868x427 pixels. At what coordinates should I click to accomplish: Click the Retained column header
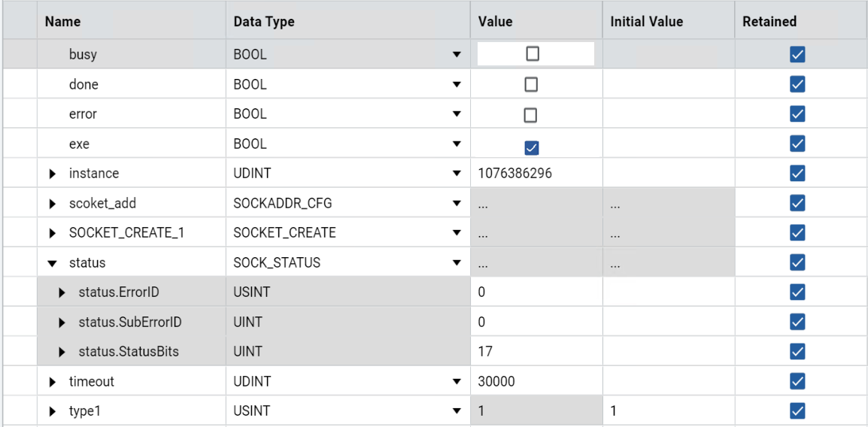pyautogui.click(x=769, y=22)
